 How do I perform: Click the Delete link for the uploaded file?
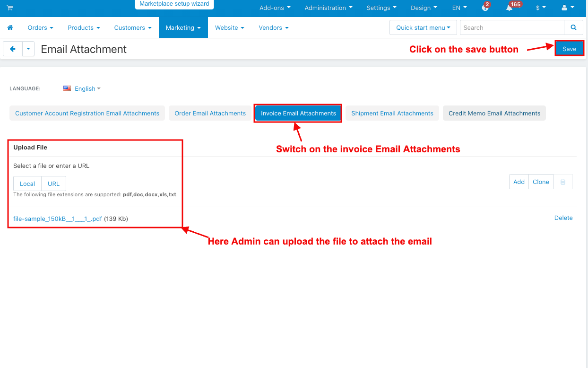[x=563, y=218]
